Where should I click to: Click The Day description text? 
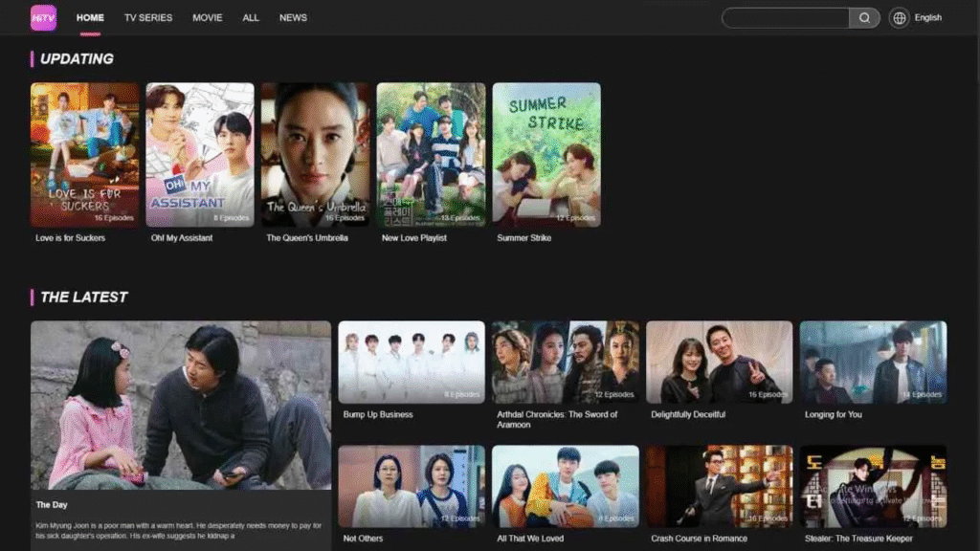pos(179,530)
